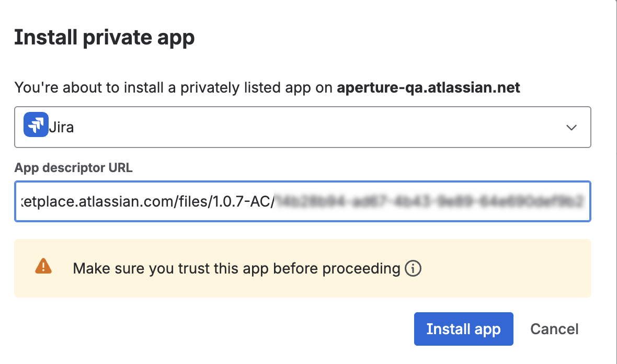617x364 pixels.
Task: Click the 'App descriptor URL' label
Action: [x=73, y=168]
